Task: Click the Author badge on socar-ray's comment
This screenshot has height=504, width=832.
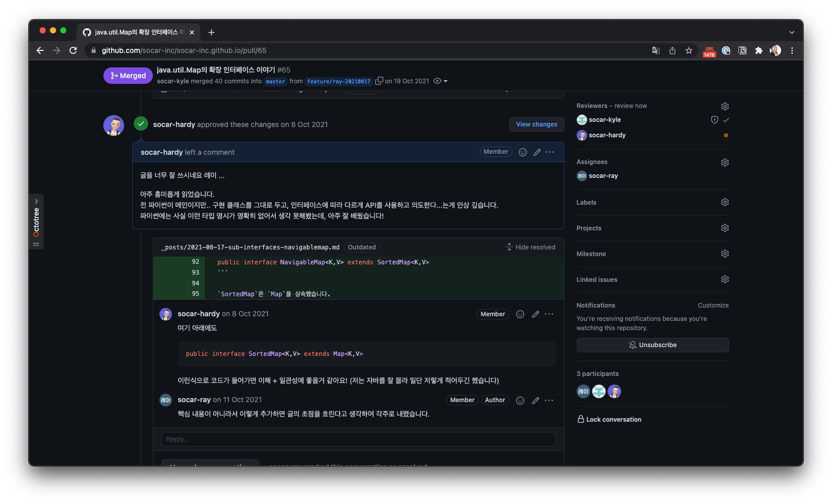Action: (495, 400)
